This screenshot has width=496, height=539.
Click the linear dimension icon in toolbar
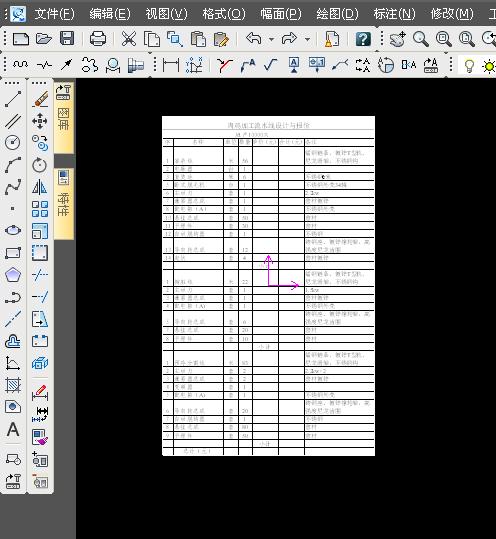[171, 65]
